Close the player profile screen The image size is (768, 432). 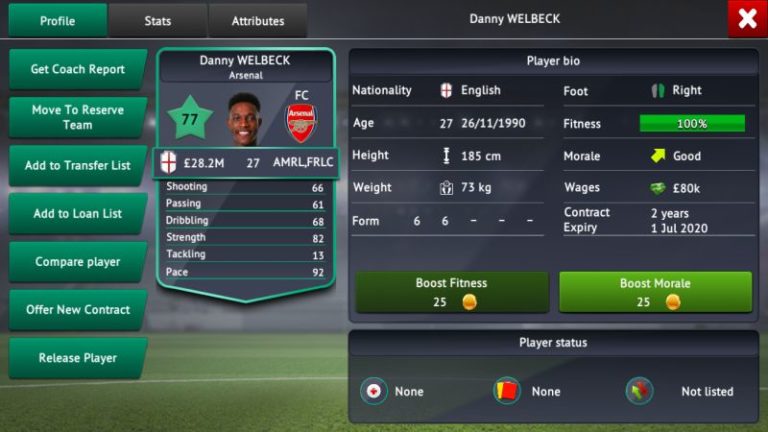pyautogui.click(x=747, y=19)
